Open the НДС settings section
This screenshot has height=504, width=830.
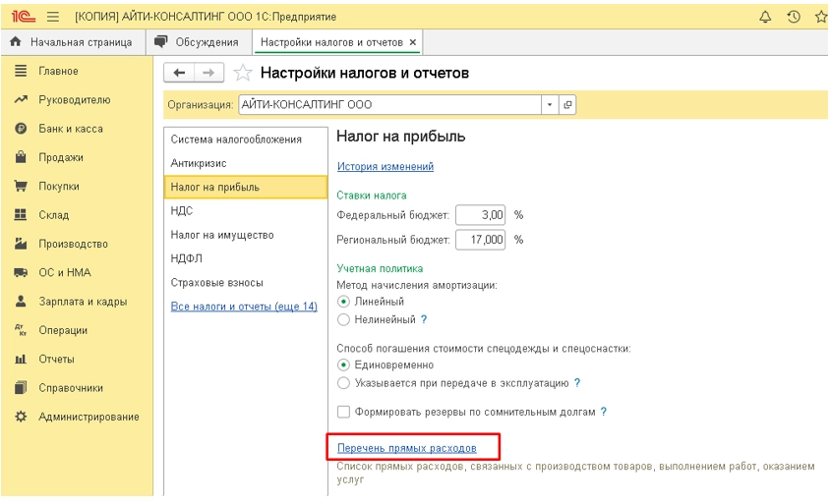click(246, 210)
